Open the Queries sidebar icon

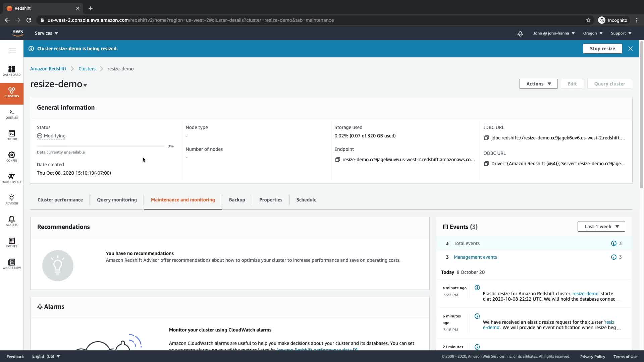(x=12, y=114)
